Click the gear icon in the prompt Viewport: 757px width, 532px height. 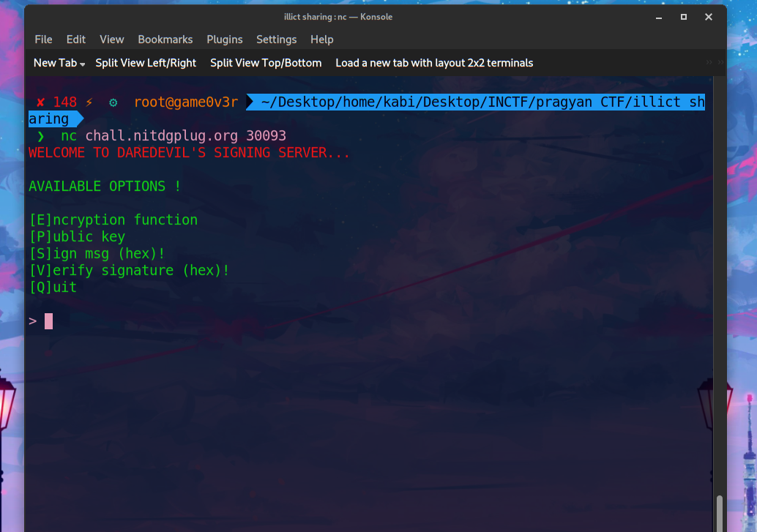click(113, 102)
